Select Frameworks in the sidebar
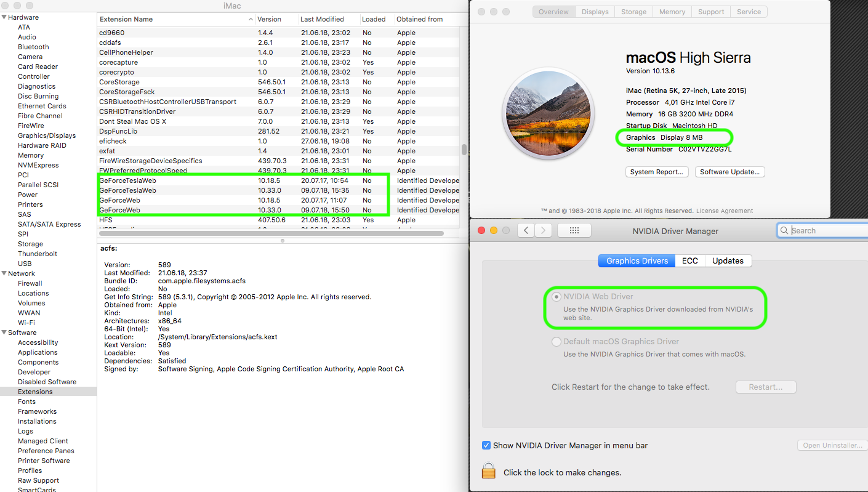Viewport: 868px width, 492px height. click(x=37, y=411)
